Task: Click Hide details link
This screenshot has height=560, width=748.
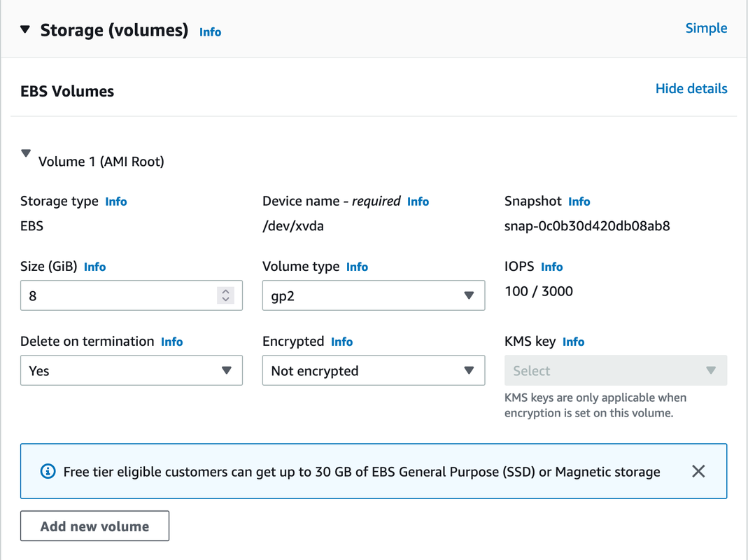Action: click(x=691, y=89)
